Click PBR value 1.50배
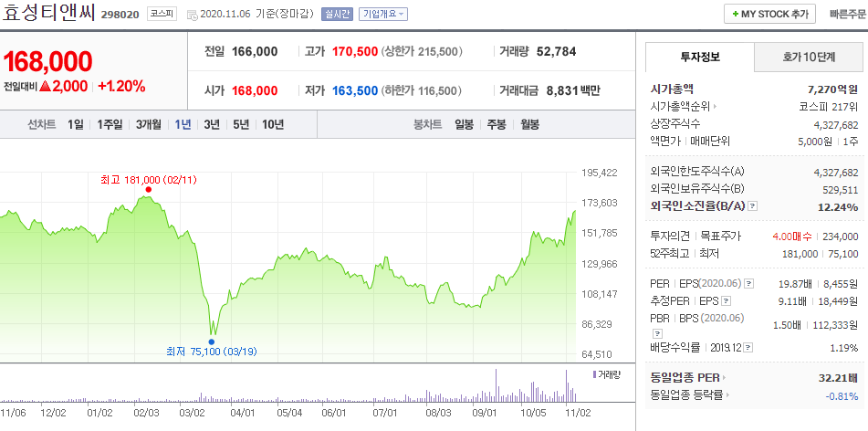Image resolution: width=868 pixels, height=431 pixels. pyautogui.click(x=787, y=325)
